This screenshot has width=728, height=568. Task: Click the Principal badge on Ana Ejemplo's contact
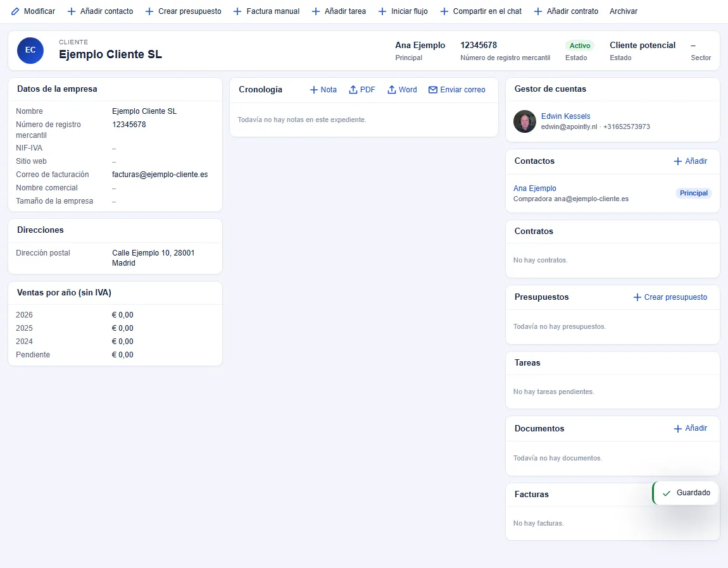[x=694, y=193]
